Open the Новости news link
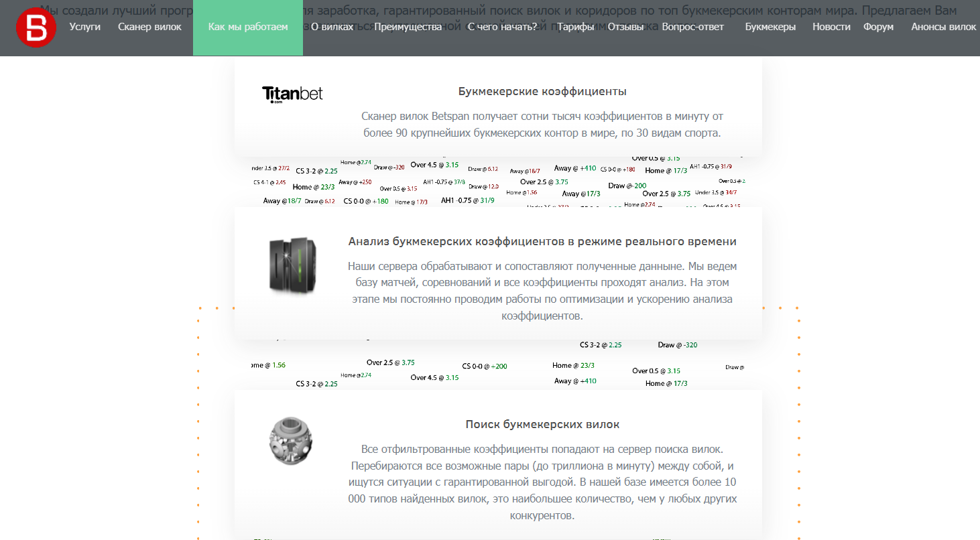Viewport: 980px width, 540px height. 831,27
